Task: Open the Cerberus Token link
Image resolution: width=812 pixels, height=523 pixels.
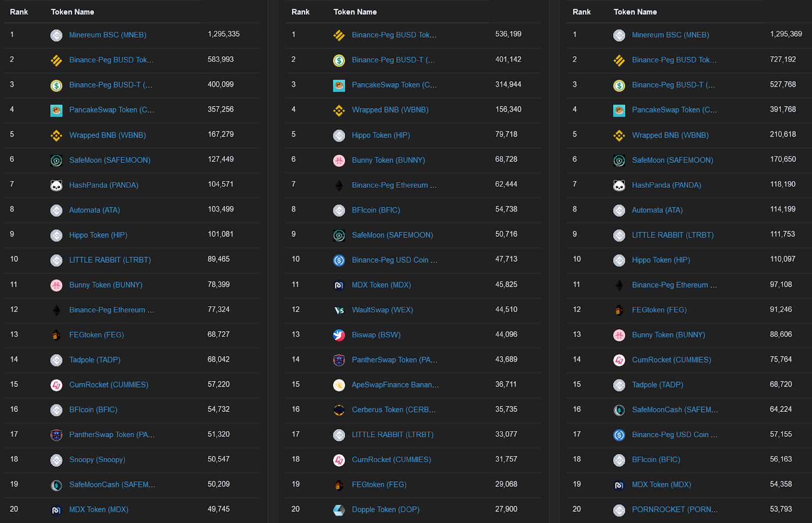Action: pyautogui.click(x=393, y=409)
